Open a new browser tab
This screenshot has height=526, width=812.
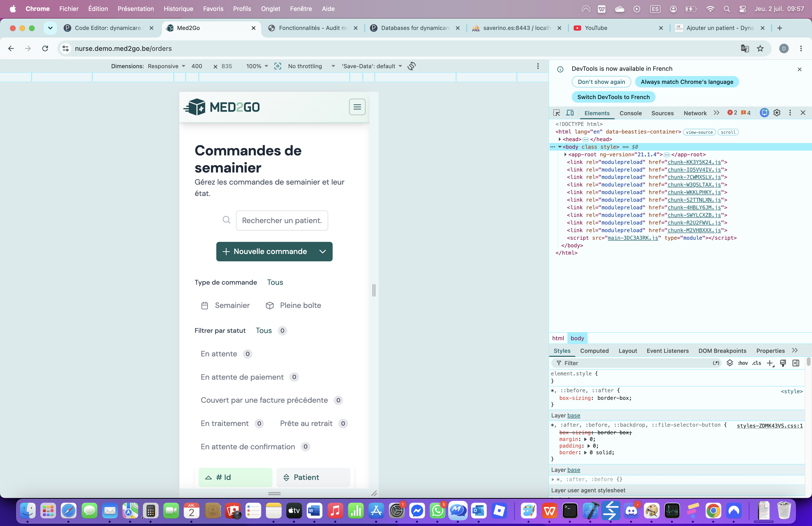coord(779,28)
